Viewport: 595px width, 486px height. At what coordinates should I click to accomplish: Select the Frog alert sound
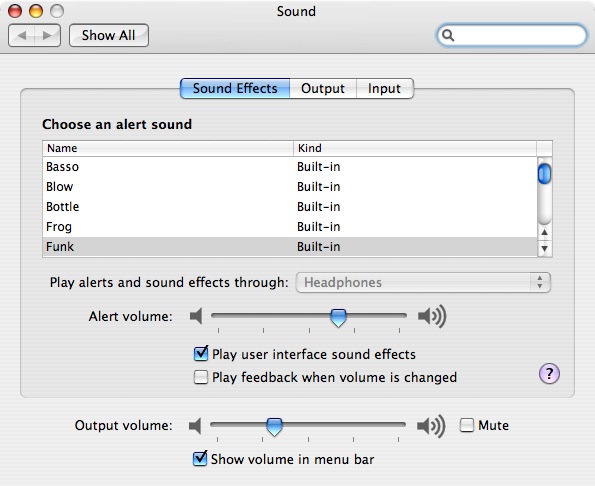point(290,227)
